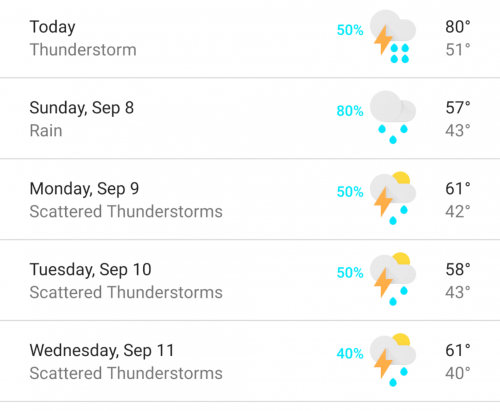The width and height of the screenshot is (500, 411).
Task: Open the Today forecast row
Action: click(x=250, y=38)
